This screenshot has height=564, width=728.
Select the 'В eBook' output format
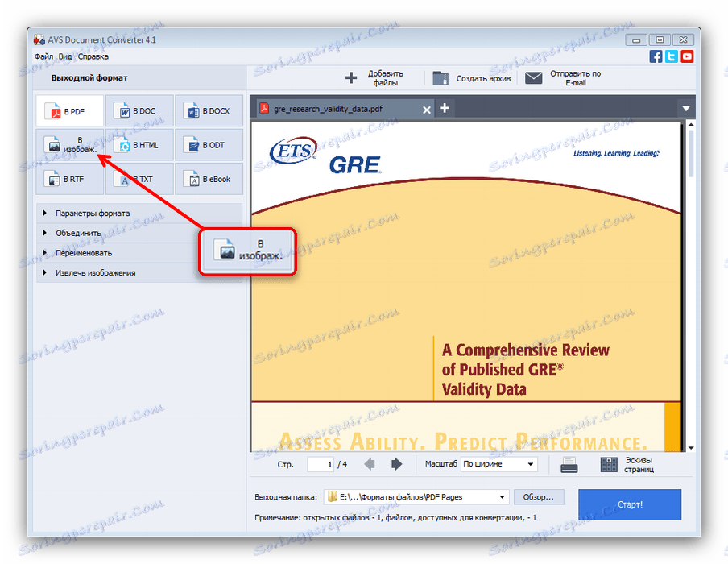click(x=209, y=179)
